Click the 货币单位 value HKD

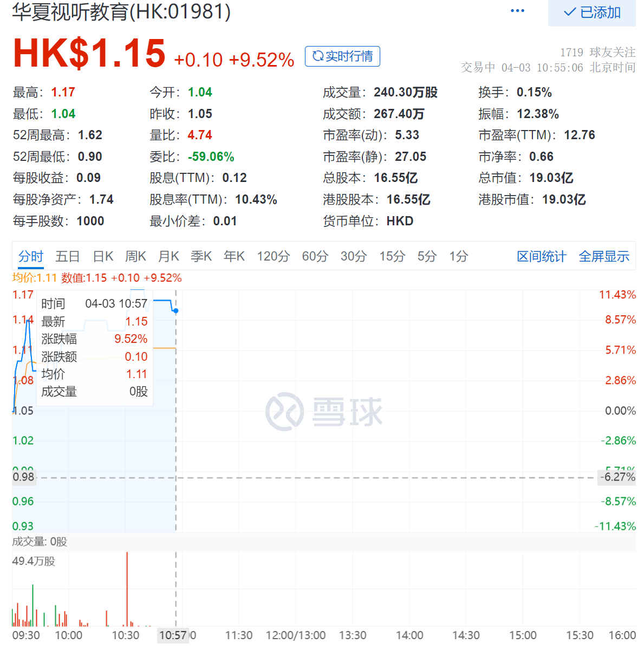[400, 221]
